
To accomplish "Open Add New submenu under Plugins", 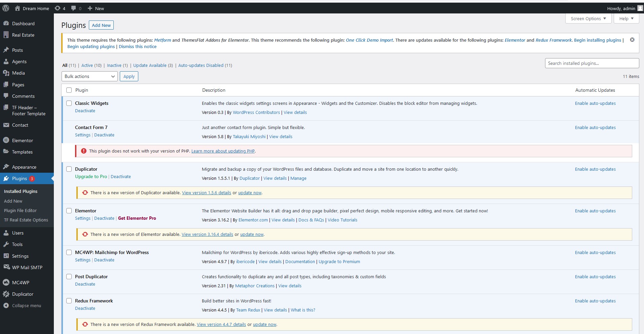I will pyautogui.click(x=13, y=201).
